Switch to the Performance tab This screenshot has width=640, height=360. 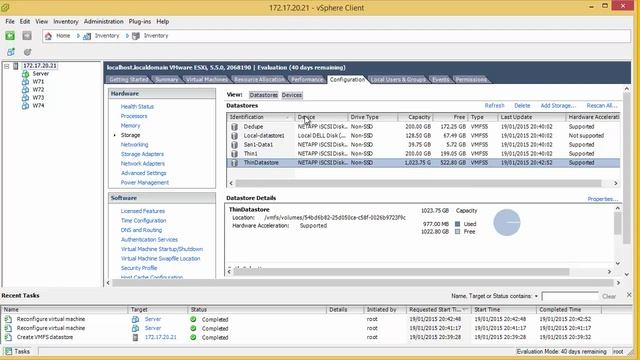(307, 80)
